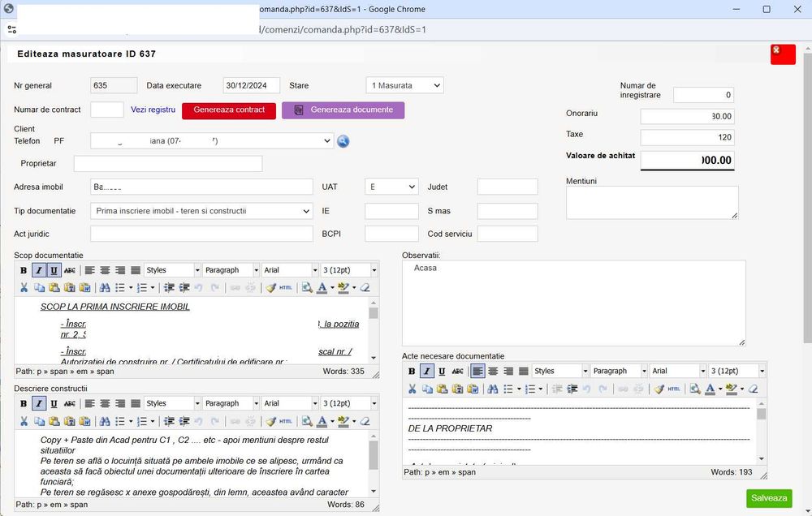
Task: Open the client Telefon PF dropdown
Action: [x=212, y=141]
